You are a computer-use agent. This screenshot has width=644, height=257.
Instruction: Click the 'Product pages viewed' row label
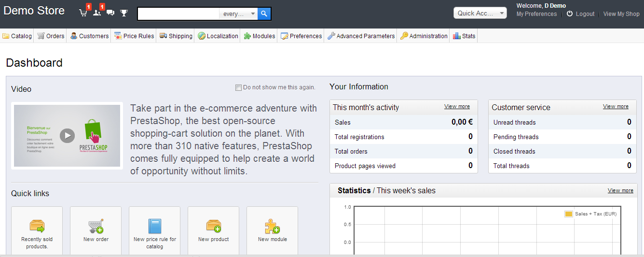tap(365, 166)
